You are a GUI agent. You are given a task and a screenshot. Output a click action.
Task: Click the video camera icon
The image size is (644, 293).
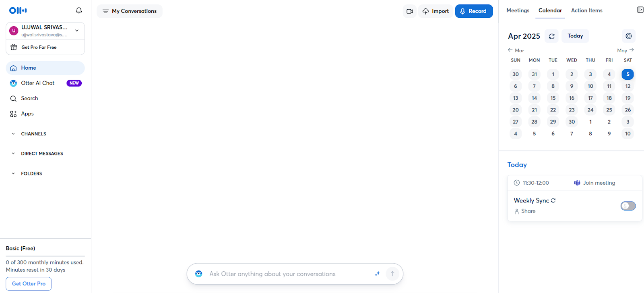click(410, 11)
